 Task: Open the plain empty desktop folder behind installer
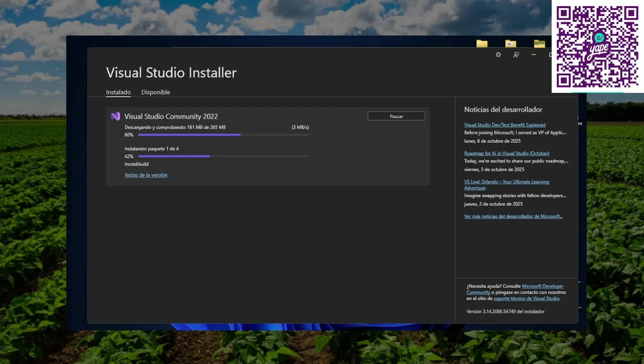pos(482,43)
